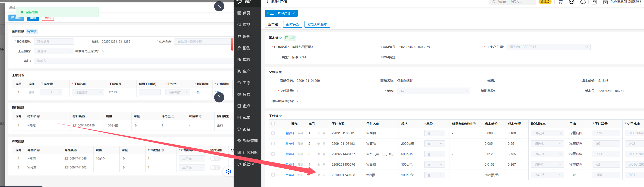The height and width of the screenshot is (187, 644).
Task: Click the help icon next to 毛用量
Action: [x=173, y=116]
